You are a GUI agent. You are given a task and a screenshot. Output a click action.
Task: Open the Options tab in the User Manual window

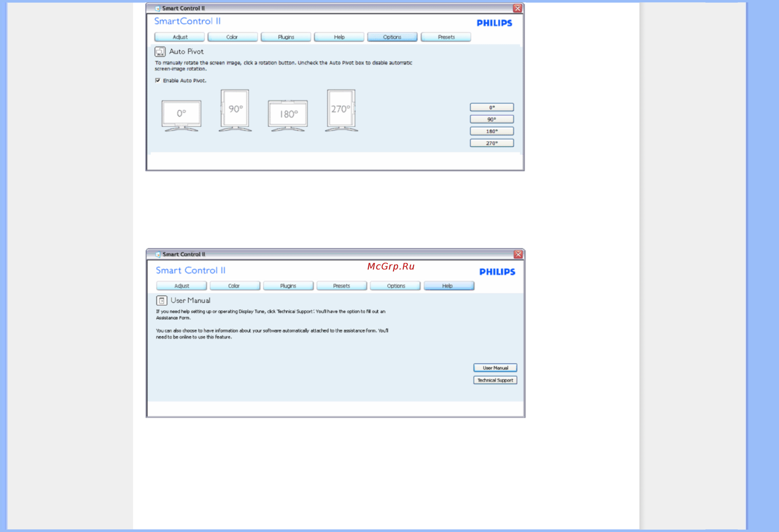pos(395,286)
